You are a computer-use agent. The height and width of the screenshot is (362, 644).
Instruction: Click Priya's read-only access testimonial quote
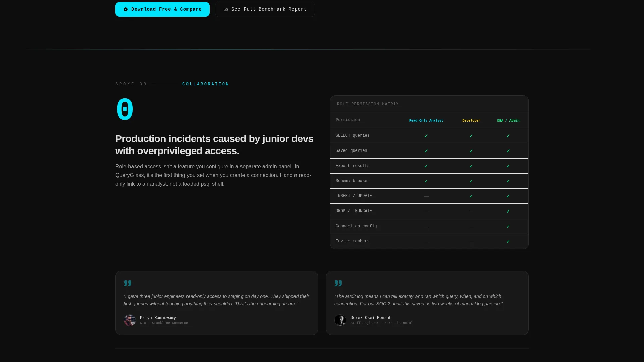click(216, 300)
